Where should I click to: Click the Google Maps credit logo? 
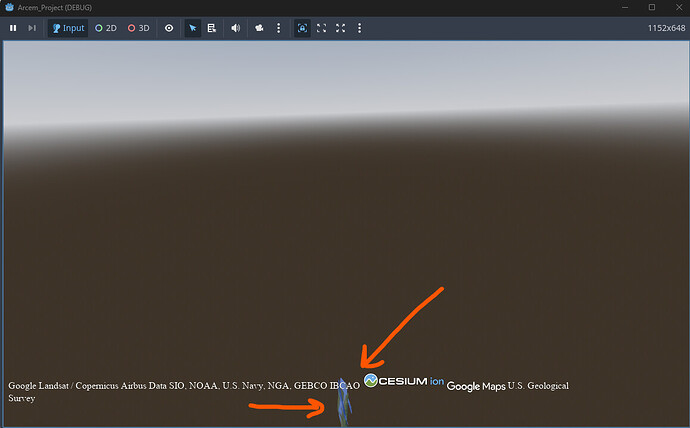point(476,386)
